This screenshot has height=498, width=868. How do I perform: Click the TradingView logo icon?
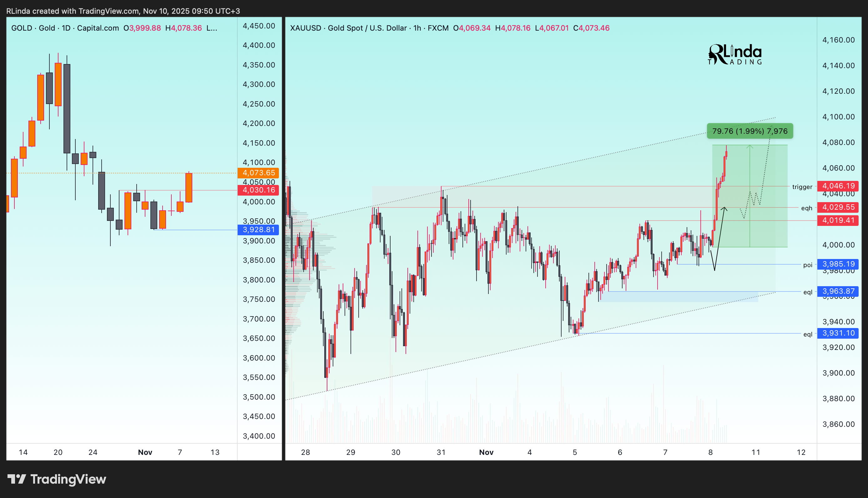tap(17, 479)
